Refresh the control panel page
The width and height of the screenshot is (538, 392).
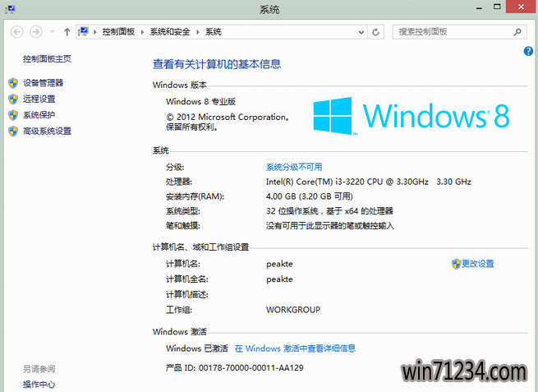coord(375,32)
